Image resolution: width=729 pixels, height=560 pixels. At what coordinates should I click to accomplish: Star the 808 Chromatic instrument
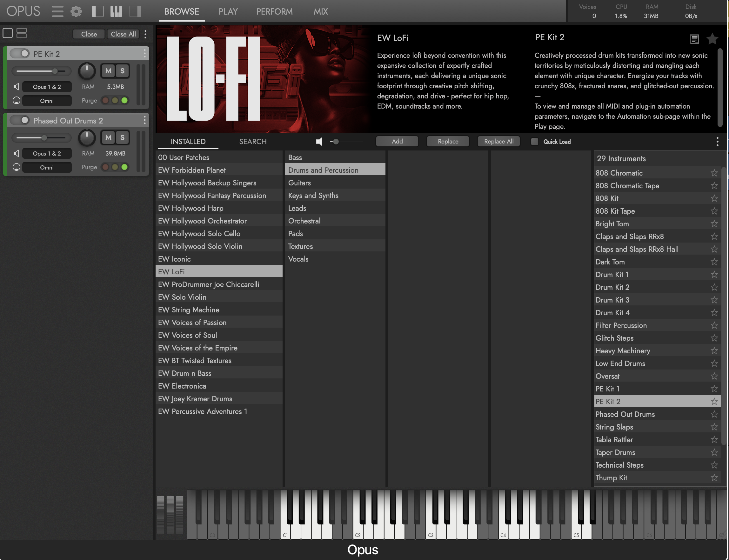[714, 173]
